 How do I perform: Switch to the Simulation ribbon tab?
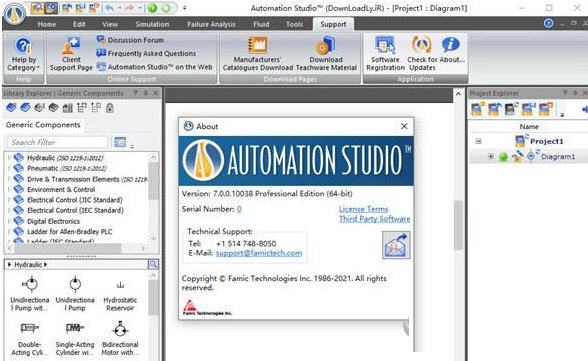click(x=152, y=24)
